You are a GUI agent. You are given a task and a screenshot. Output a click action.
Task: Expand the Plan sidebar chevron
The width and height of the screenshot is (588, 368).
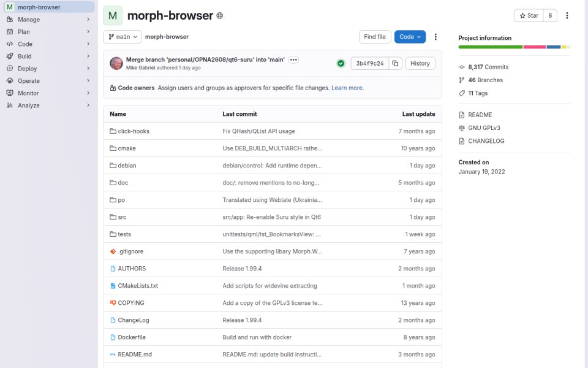tap(88, 32)
